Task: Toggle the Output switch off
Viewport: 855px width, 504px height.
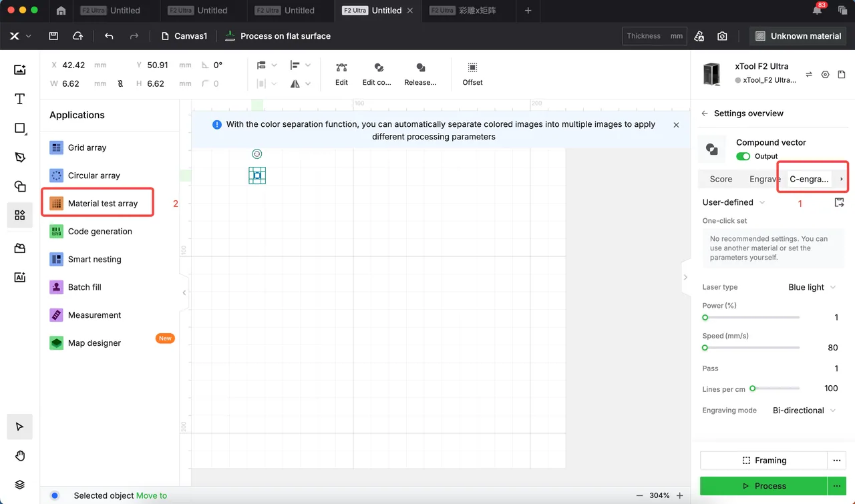Action: [x=743, y=156]
